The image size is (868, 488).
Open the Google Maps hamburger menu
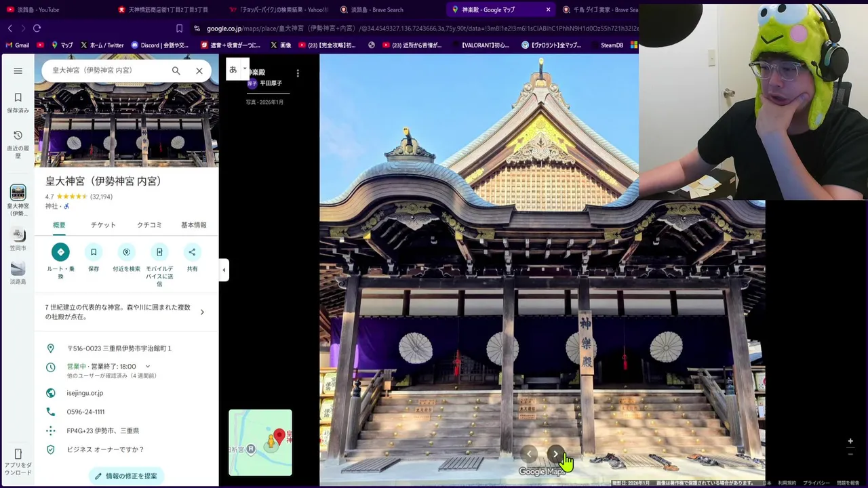18,70
